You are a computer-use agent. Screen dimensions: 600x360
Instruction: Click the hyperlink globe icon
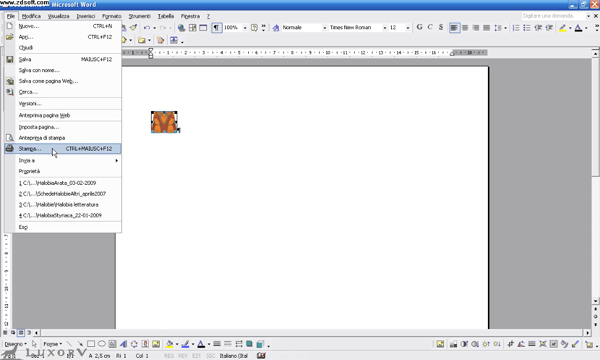pos(181,28)
